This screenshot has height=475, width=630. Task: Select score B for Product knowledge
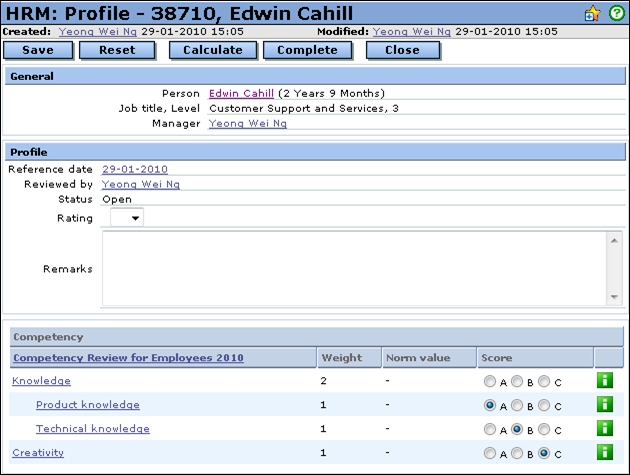tap(517, 406)
